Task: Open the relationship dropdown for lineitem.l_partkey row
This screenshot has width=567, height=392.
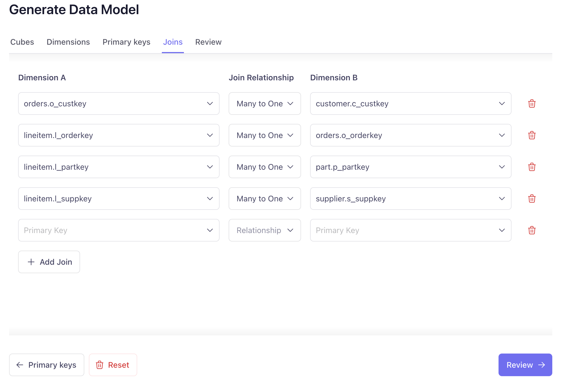Action: (265, 167)
